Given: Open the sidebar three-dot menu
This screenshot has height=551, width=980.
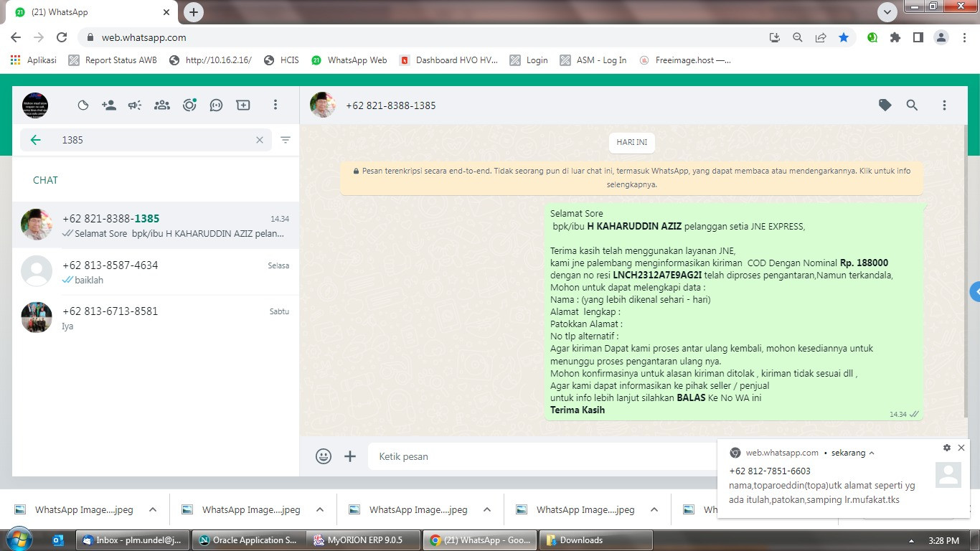Looking at the screenshot, I should 275,105.
